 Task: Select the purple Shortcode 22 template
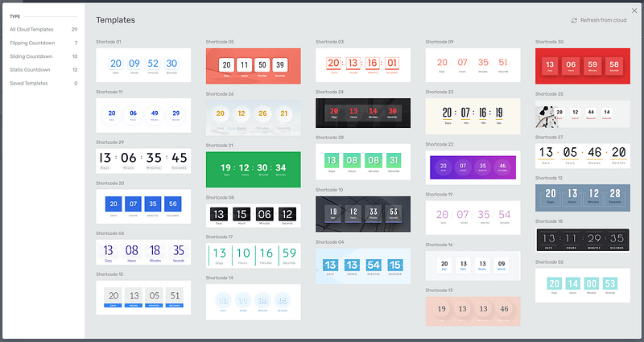(x=473, y=168)
